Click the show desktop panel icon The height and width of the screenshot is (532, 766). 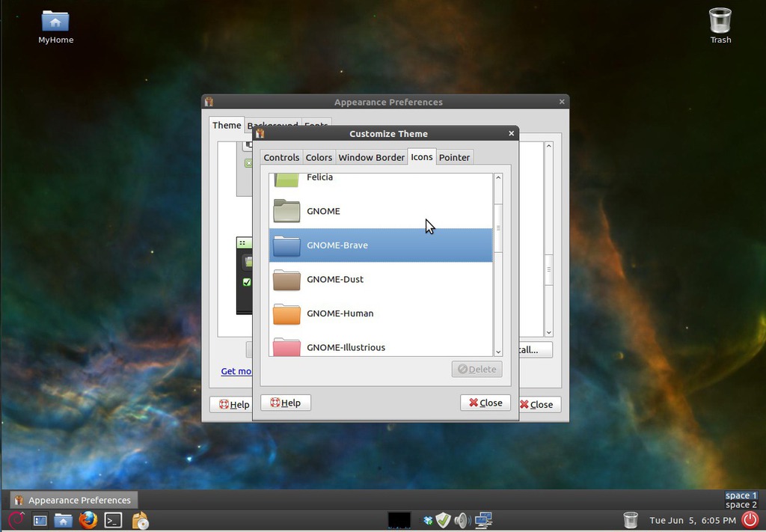click(40, 521)
